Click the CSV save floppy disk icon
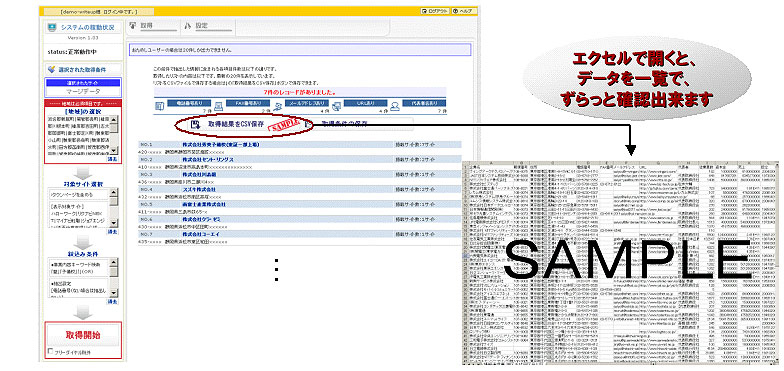 click(196, 124)
